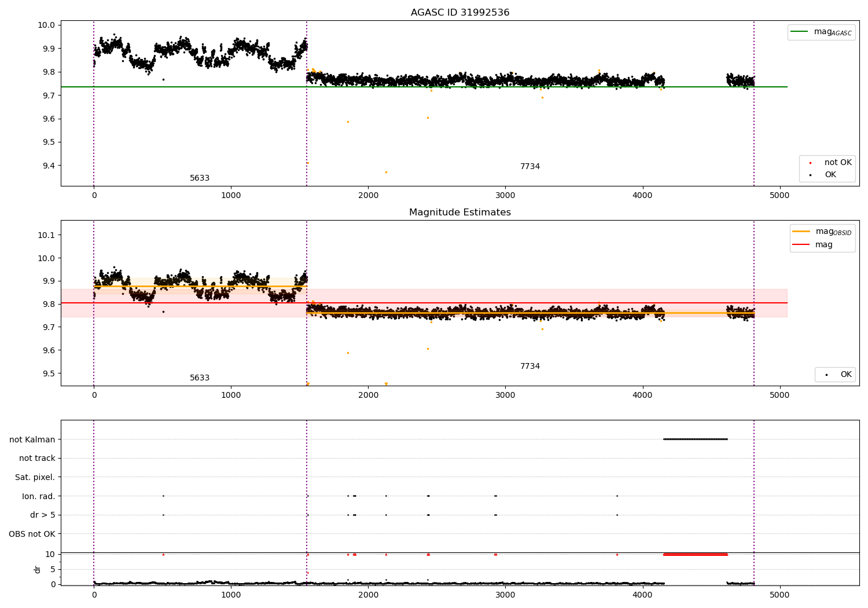The height and width of the screenshot is (608, 868).
Task: Click the '9.4' tick in the top plot
Action: 48,166
